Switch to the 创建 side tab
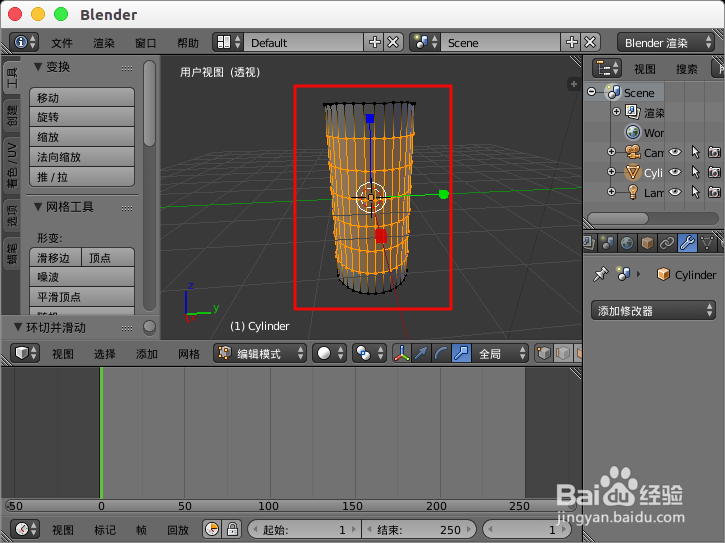The height and width of the screenshot is (543, 725). click(12, 115)
